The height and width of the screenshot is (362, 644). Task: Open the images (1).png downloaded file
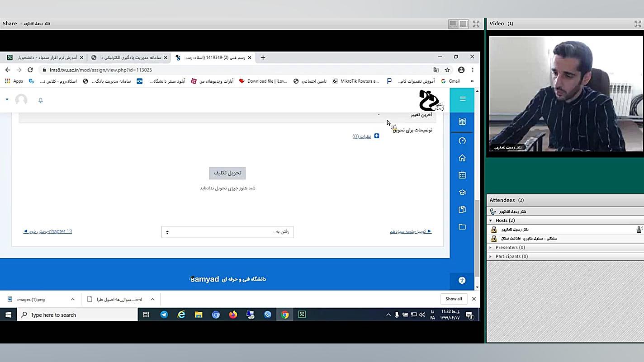[x=31, y=299]
